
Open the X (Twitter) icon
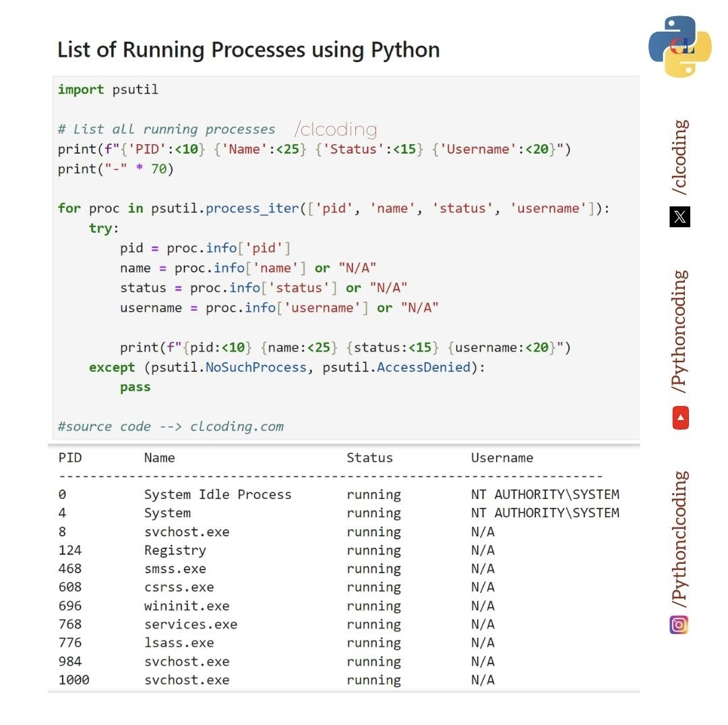pyautogui.click(x=679, y=217)
